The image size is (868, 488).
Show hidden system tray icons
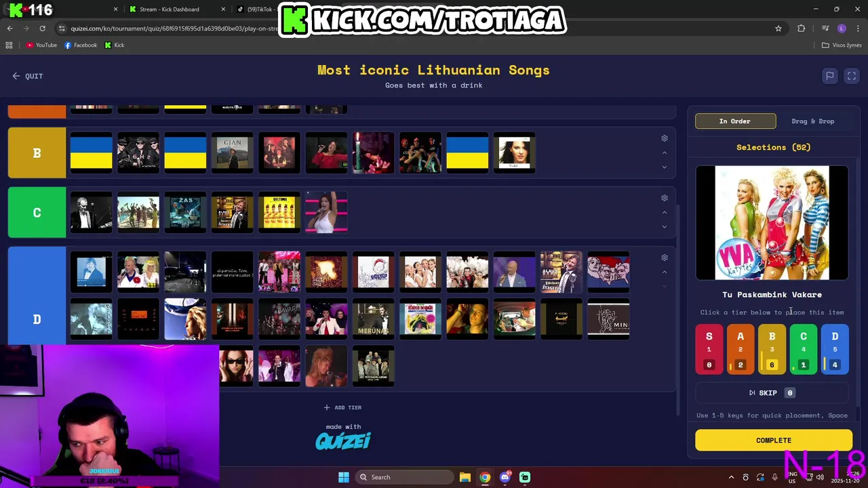[731, 477]
